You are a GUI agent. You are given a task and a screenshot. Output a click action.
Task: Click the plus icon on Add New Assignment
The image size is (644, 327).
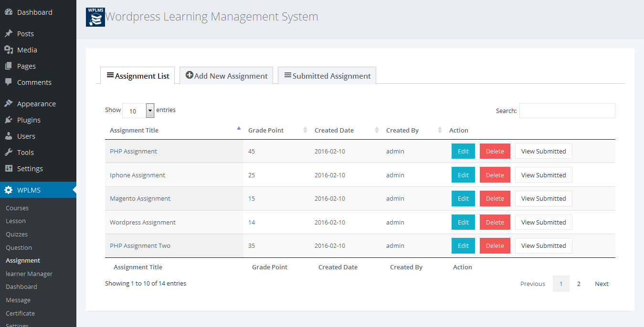tap(189, 75)
